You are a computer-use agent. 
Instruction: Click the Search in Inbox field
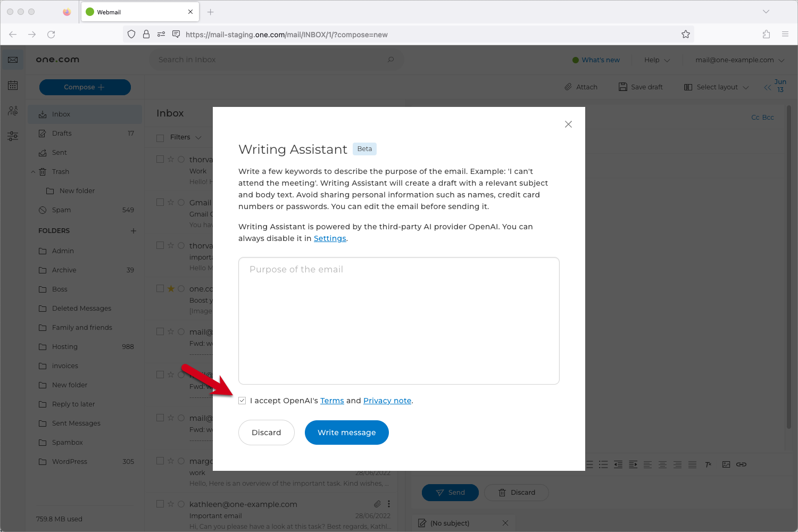point(277,60)
